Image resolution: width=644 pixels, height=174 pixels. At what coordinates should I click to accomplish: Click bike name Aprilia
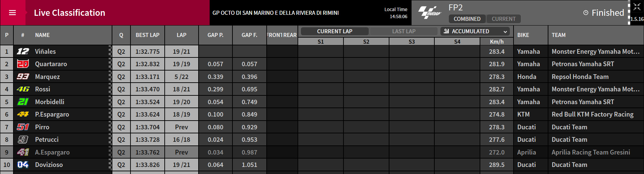click(527, 152)
